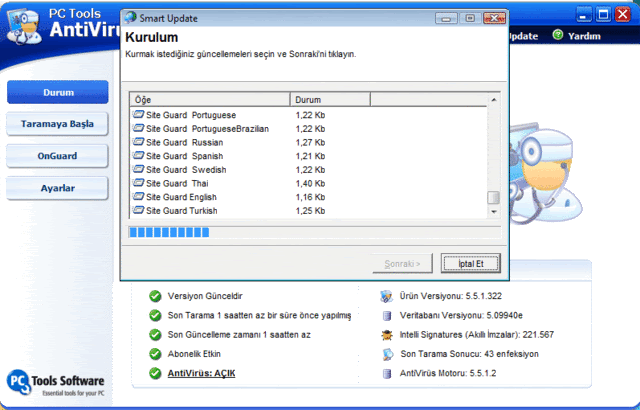Follow the AntiVirüs: AÇIK link
Image resolution: width=640 pixels, height=410 pixels.
click(x=209, y=373)
